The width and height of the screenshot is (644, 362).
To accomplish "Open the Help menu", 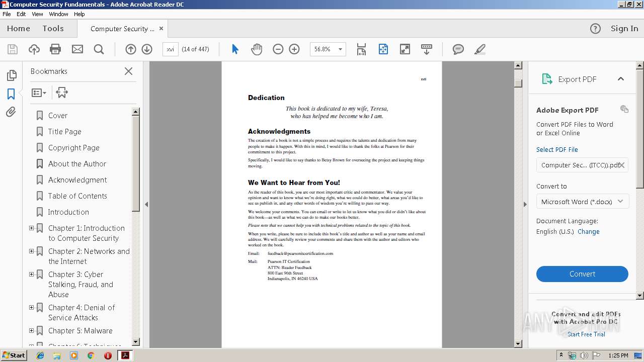I will pyautogui.click(x=79, y=14).
